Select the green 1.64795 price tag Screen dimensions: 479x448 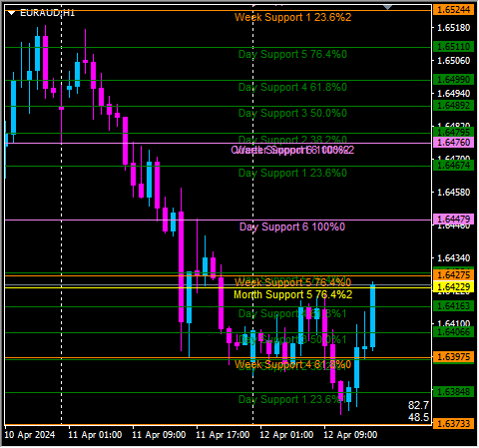pyautogui.click(x=454, y=133)
